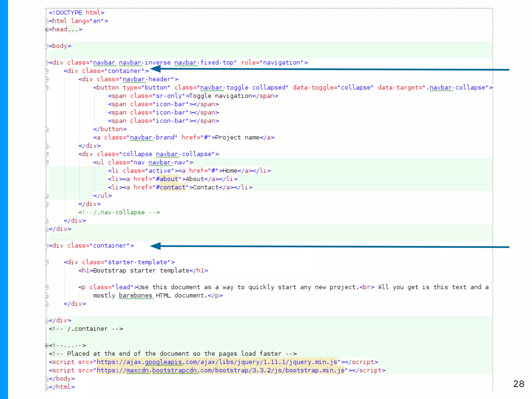Click the folded head ellipsis placeholder

click(73, 30)
